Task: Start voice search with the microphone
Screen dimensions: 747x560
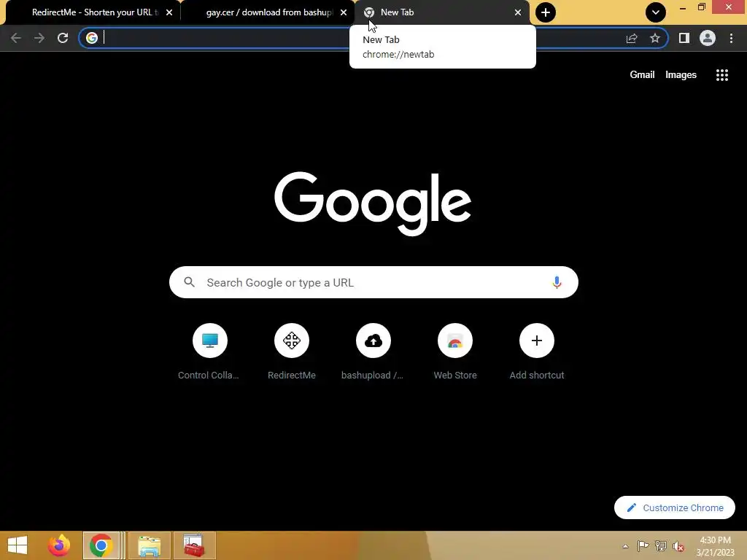Action: (557, 282)
